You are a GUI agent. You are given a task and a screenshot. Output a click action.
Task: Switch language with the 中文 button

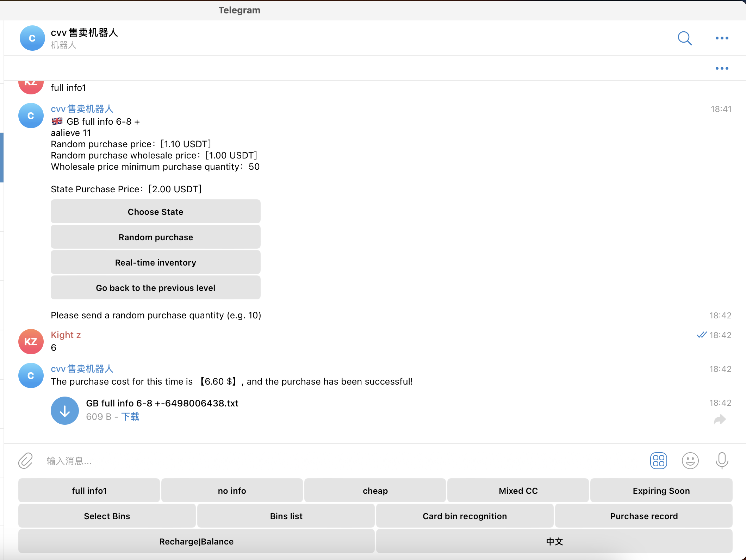click(x=554, y=541)
